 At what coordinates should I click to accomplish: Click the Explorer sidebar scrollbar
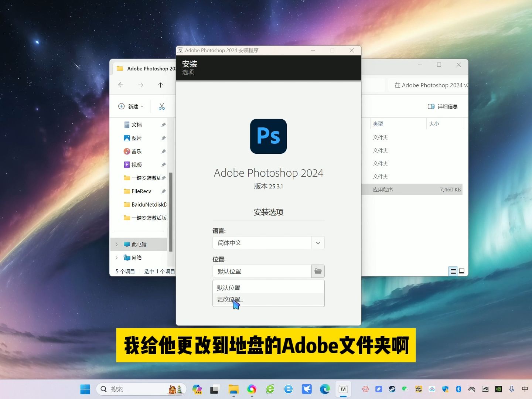point(171,212)
